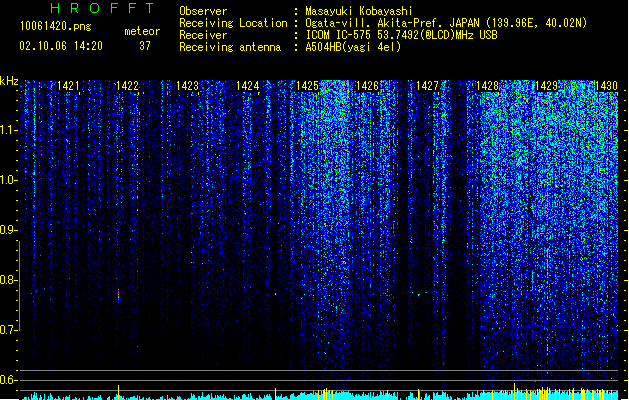Image resolution: width=629 pixels, height=400 pixels.
Task: Click the Observer field label
Action: [x=203, y=11]
